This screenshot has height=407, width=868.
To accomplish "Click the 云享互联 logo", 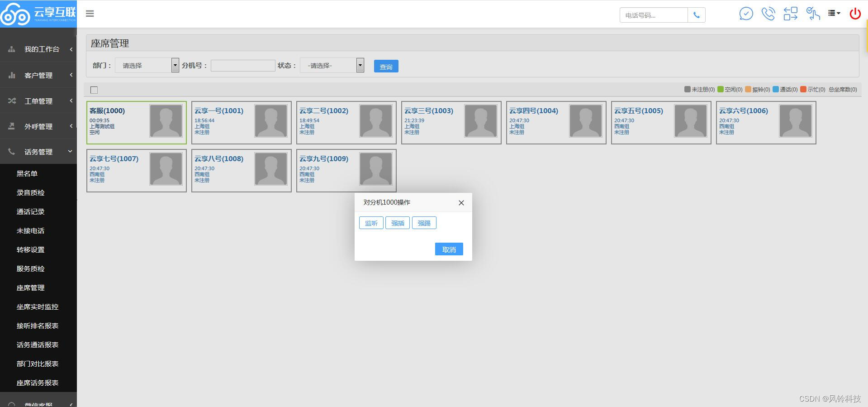I will (x=38, y=14).
